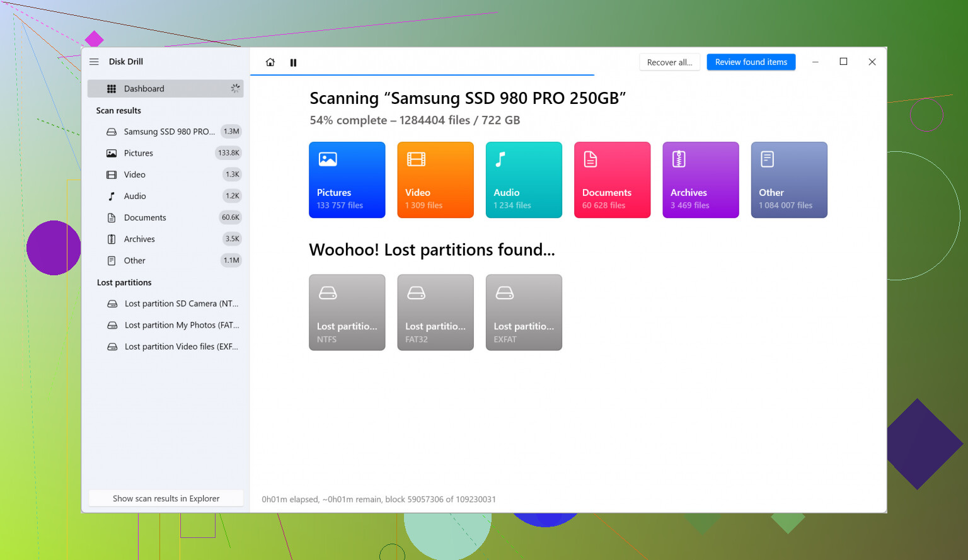The width and height of the screenshot is (968, 560).
Task: Click the 1.2K badge for Audio
Action: click(x=233, y=196)
